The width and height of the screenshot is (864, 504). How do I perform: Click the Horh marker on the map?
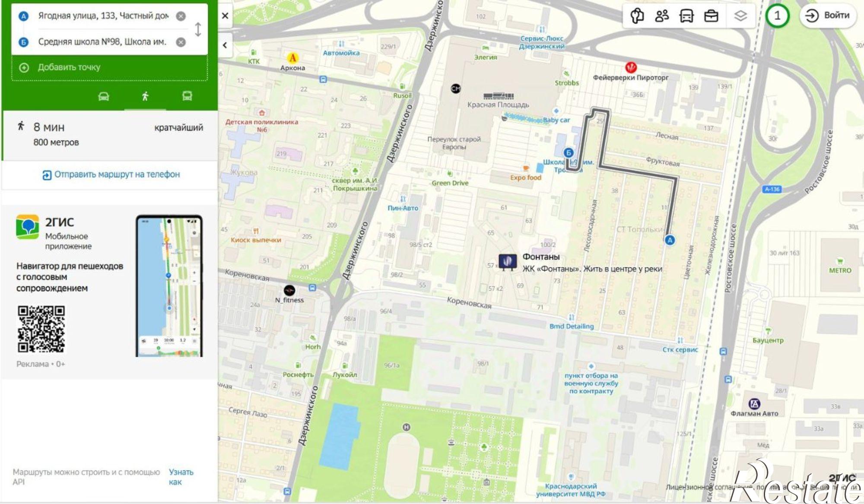pyautogui.click(x=313, y=338)
